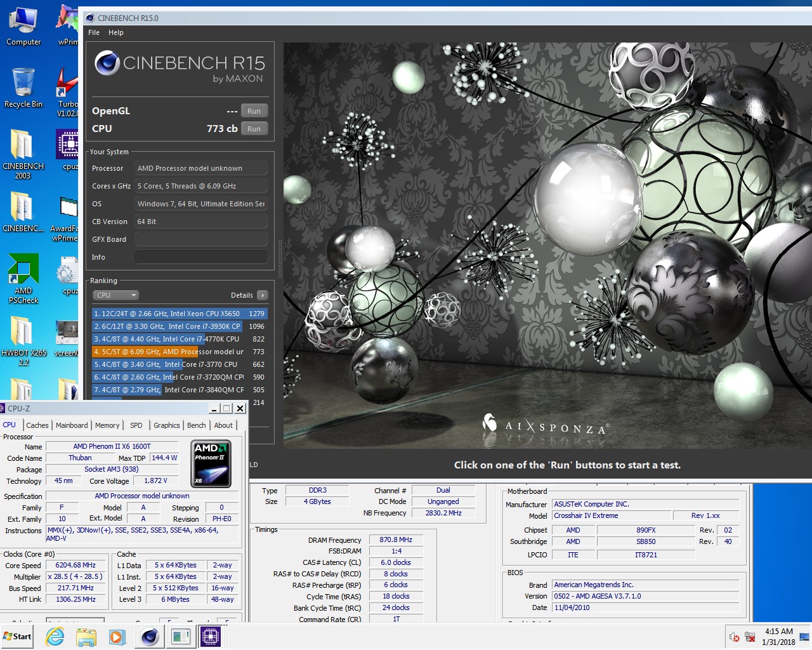Click the BIOS version 0502 - AMD AGESA V3.7.1.0

click(x=645, y=596)
